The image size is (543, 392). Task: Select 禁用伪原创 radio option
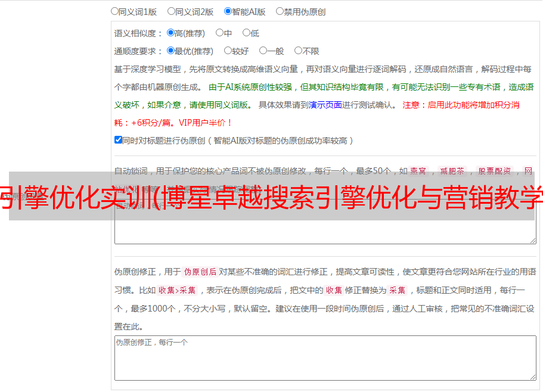click(x=280, y=11)
